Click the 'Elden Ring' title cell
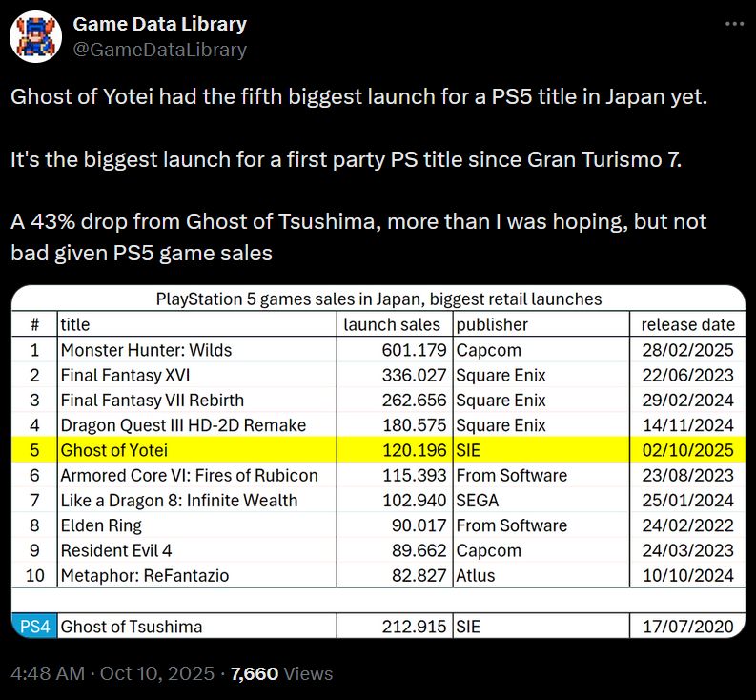Screen dimensions: 756x700 click(196, 525)
